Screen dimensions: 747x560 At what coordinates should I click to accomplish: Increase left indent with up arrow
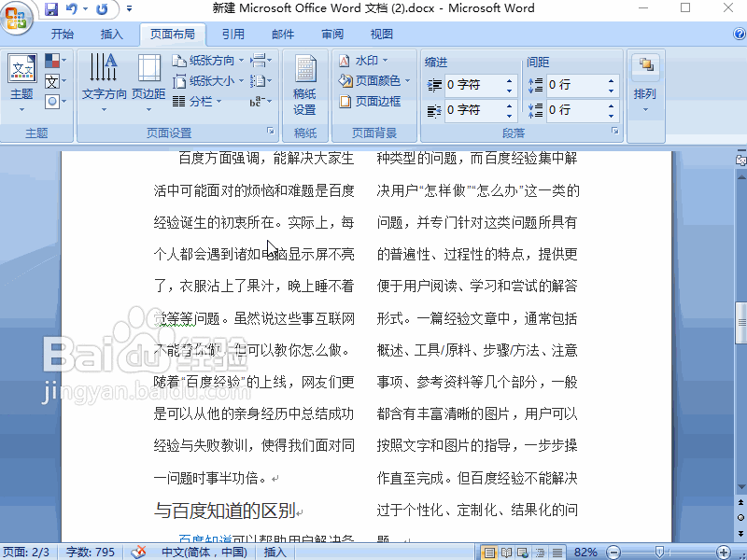(509, 80)
